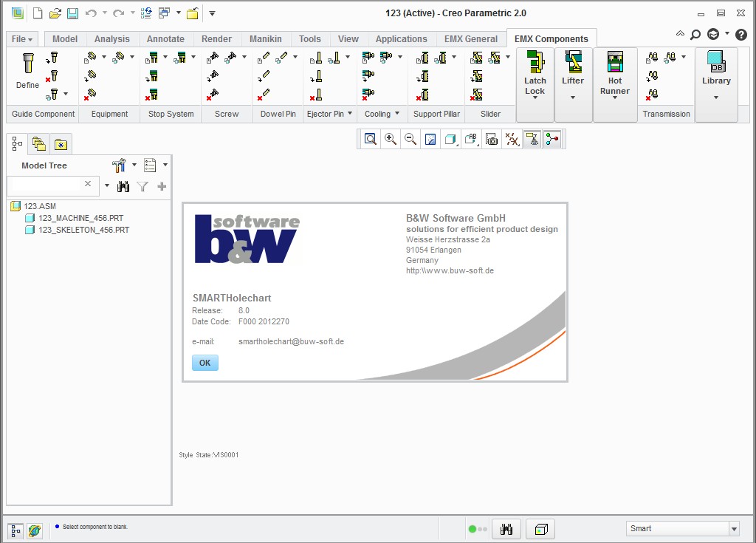Image resolution: width=756 pixels, height=543 pixels.
Task: Click the Repaint icon in graphics toolbar
Action: (x=430, y=140)
